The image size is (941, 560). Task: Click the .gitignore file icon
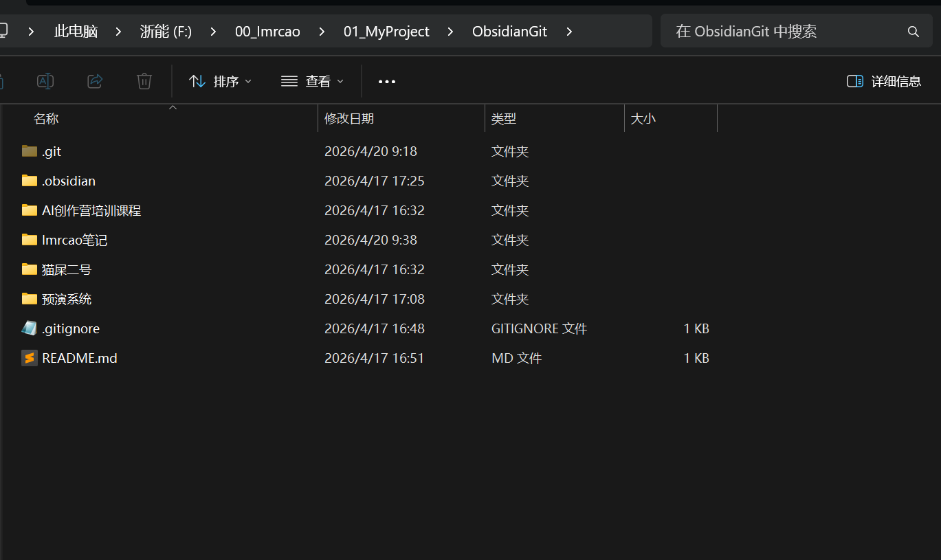pos(29,328)
